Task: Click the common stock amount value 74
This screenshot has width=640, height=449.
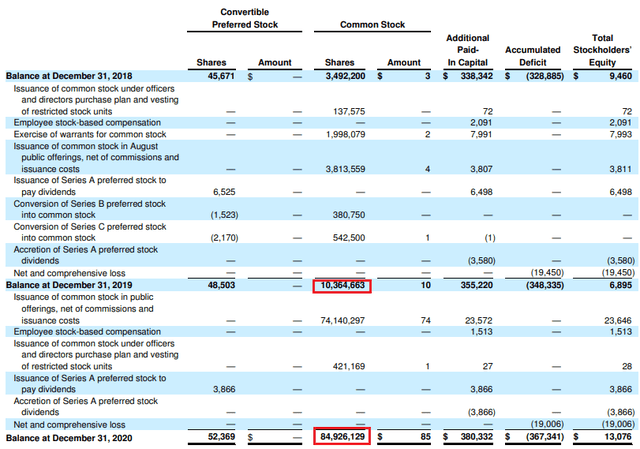Action: click(x=425, y=321)
